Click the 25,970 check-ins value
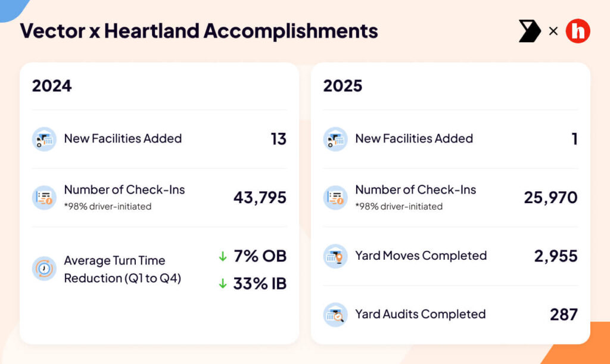The height and width of the screenshot is (364, 610). click(x=550, y=198)
